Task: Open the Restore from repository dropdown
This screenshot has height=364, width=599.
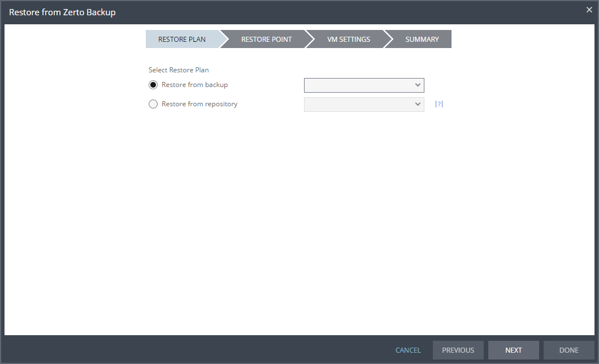Action: (364, 104)
